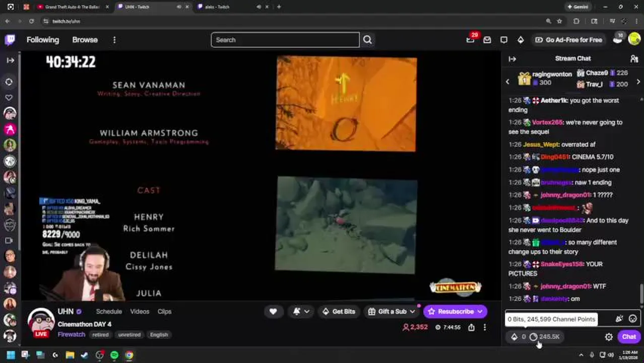
Task: Click the purple Chat send button
Action: pos(629,337)
